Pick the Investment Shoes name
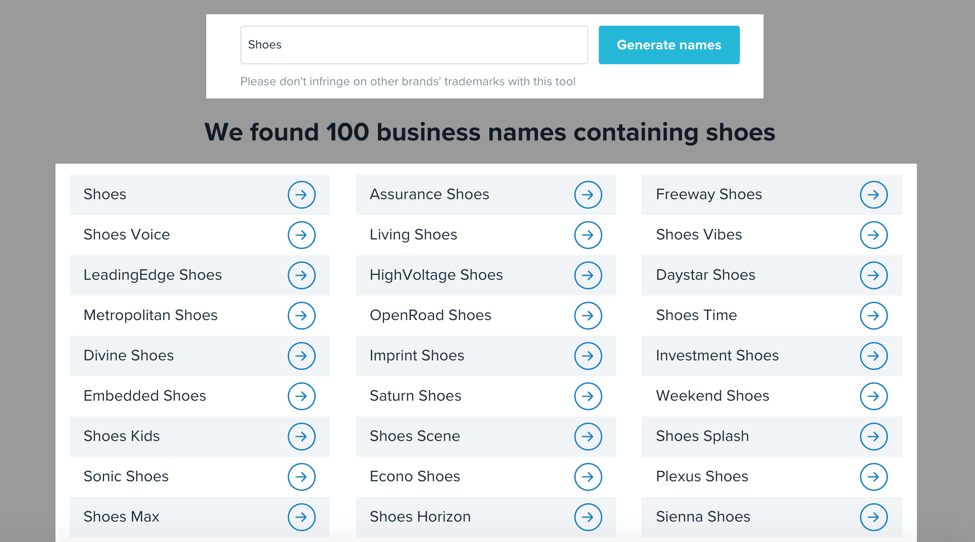Image resolution: width=975 pixels, height=542 pixels. click(718, 356)
